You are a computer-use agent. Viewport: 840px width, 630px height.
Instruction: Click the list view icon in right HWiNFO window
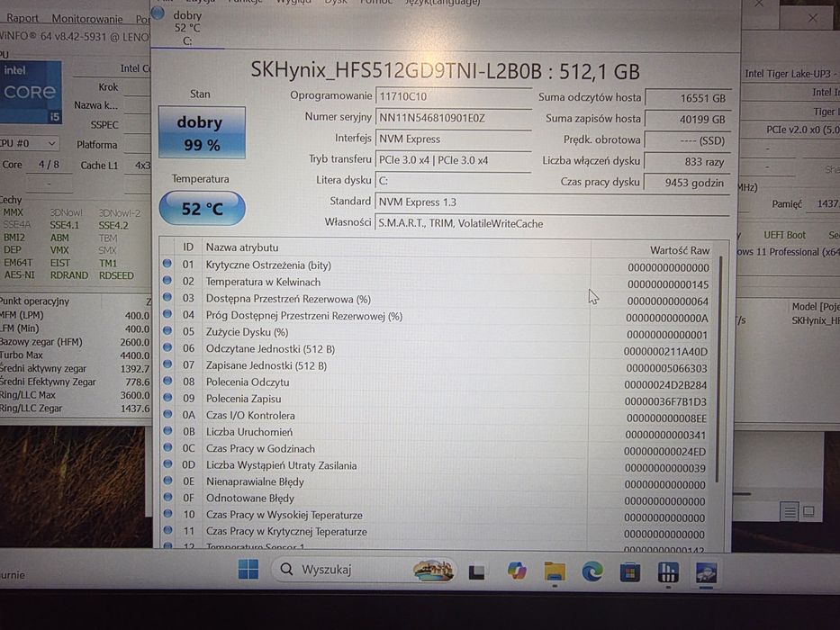790,512
